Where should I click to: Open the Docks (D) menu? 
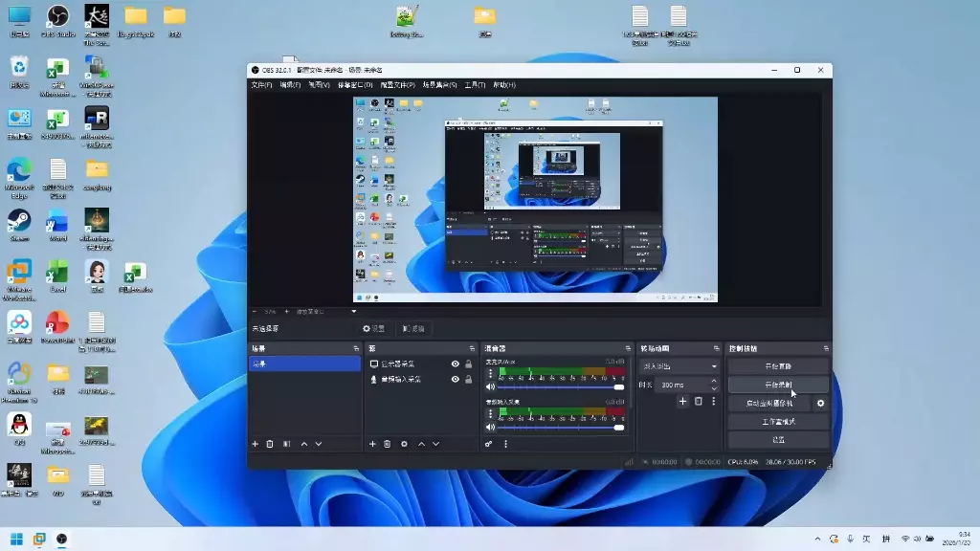coord(355,85)
